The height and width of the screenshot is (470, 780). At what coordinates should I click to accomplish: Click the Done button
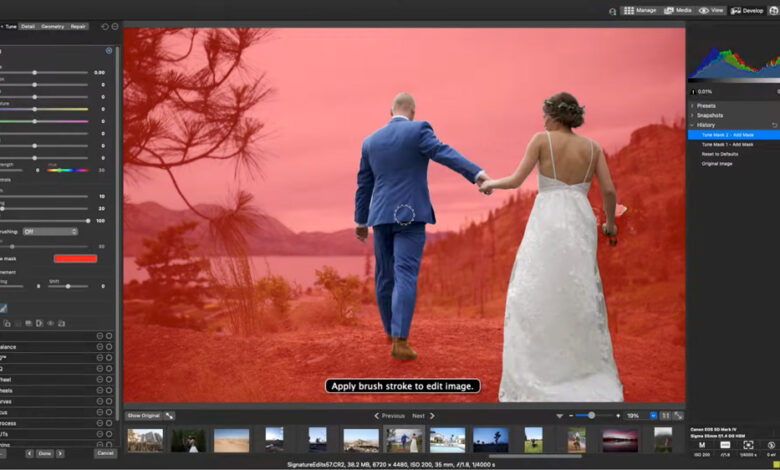(45, 454)
